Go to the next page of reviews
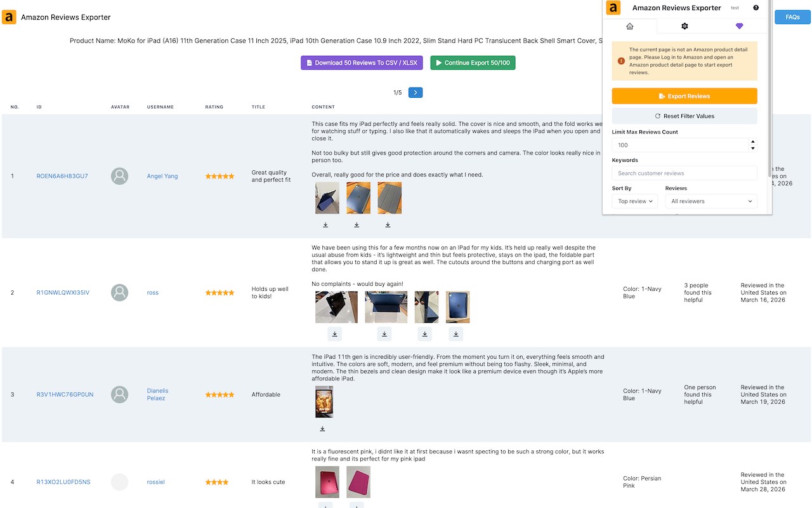Image resolution: width=812 pixels, height=508 pixels. tap(416, 93)
